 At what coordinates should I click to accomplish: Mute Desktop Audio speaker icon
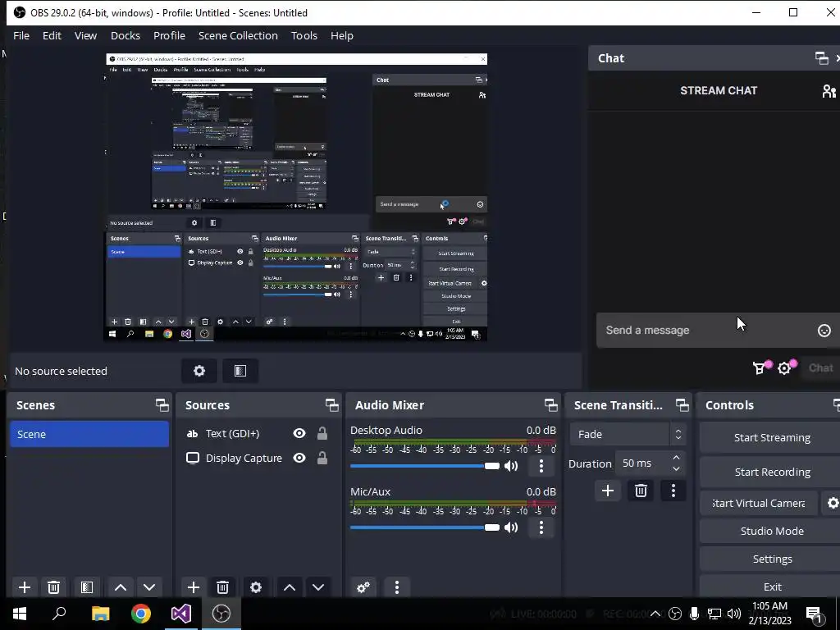coord(511,466)
